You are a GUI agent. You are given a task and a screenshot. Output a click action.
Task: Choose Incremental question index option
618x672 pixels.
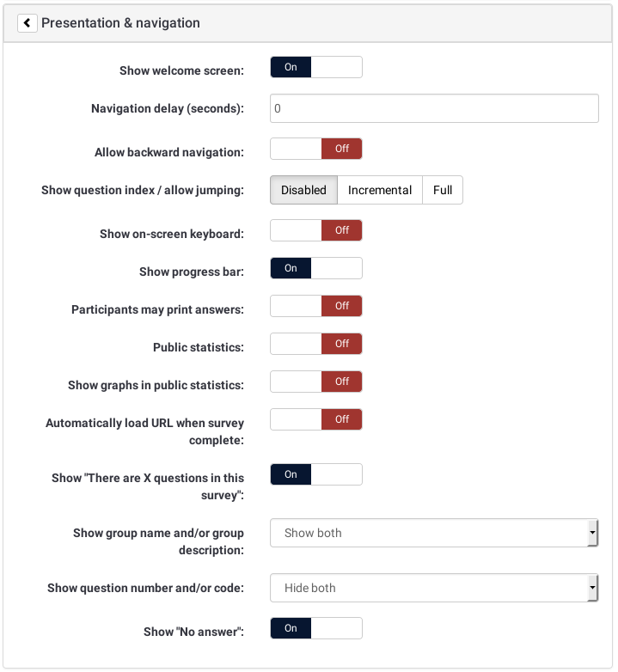380,190
